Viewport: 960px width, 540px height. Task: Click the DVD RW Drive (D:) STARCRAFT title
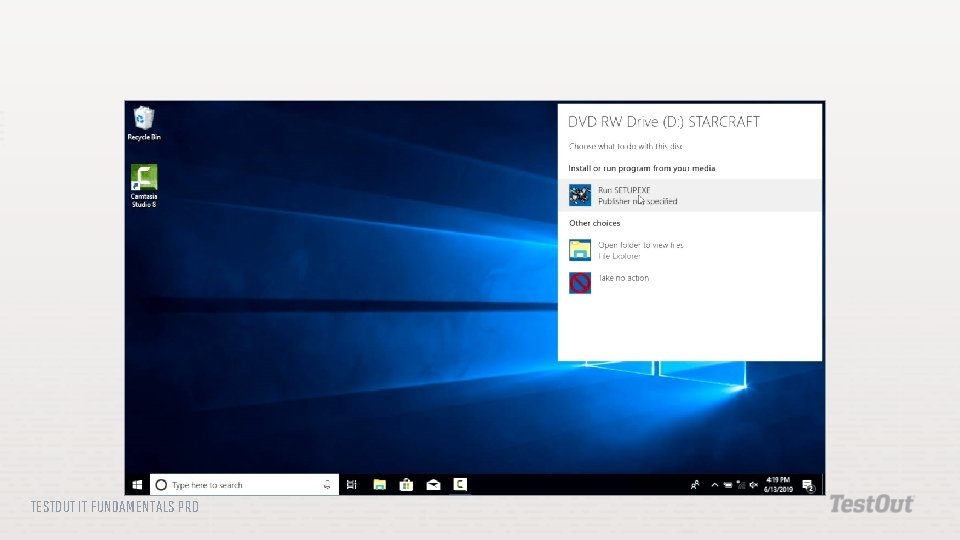coord(664,122)
